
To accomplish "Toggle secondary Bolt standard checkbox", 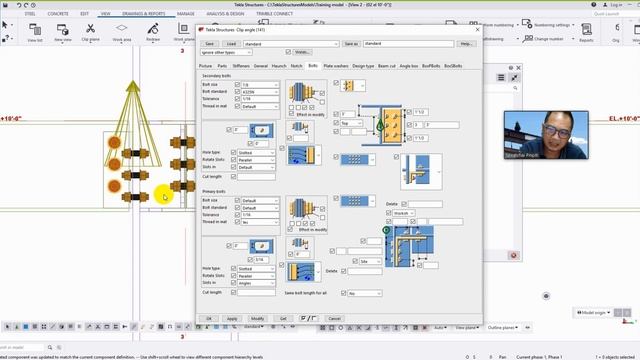I will pyautogui.click(x=237, y=92).
